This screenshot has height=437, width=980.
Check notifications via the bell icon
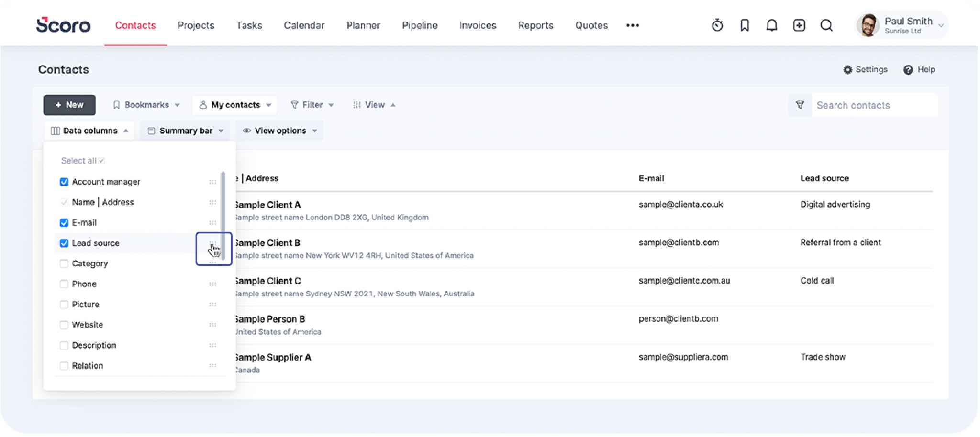coord(771,25)
